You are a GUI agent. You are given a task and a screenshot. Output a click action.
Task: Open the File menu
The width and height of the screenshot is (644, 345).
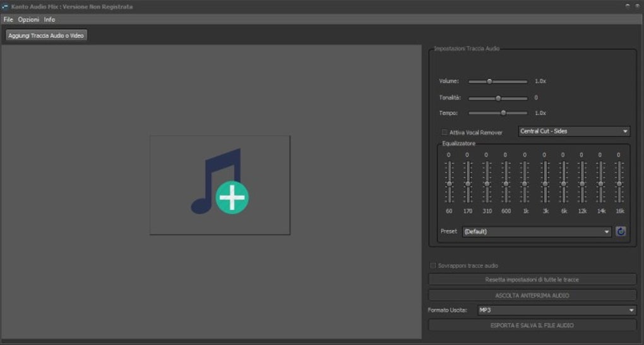[x=8, y=20]
